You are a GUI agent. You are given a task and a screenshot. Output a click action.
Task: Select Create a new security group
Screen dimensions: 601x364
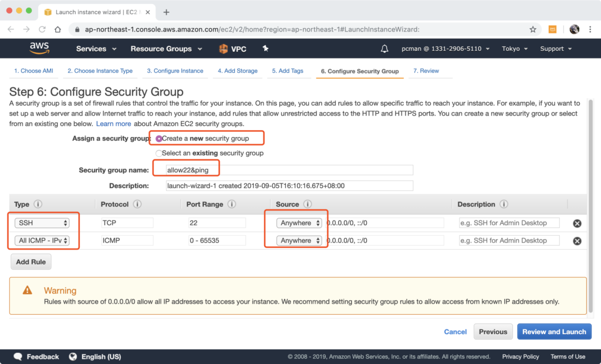pyautogui.click(x=158, y=138)
